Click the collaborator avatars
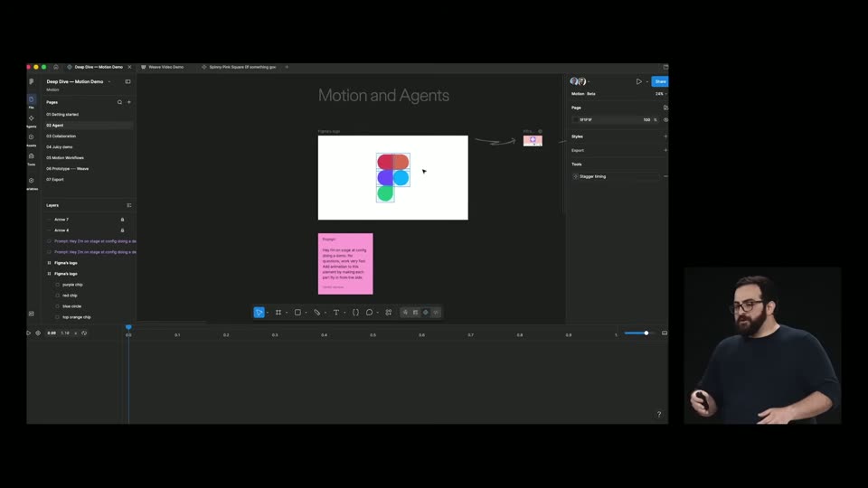This screenshot has width=868, height=488. click(578, 81)
